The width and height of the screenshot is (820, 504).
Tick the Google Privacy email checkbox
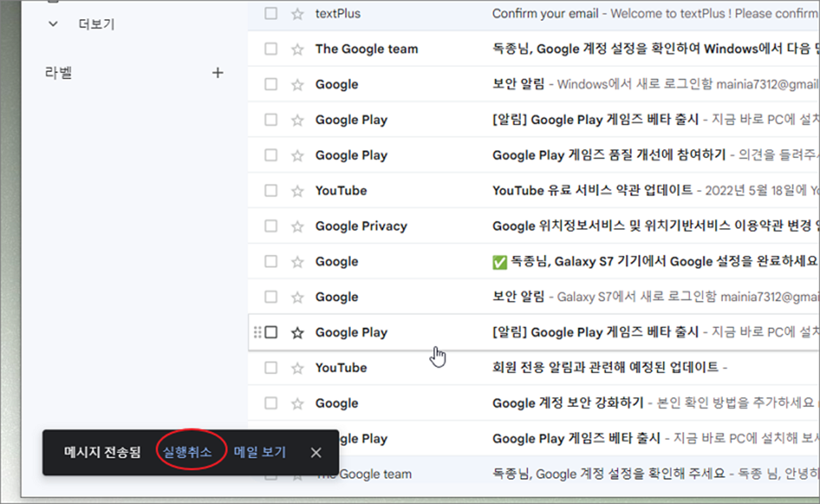pyautogui.click(x=271, y=226)
